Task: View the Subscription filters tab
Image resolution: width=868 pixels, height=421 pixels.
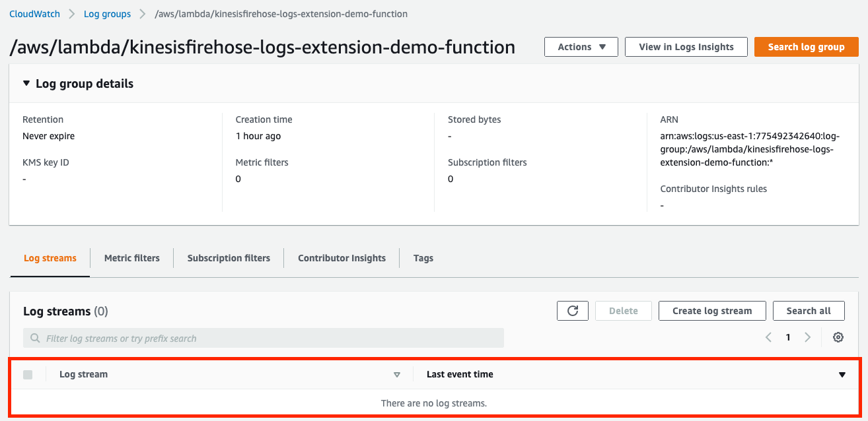Action: click(228, 258)
